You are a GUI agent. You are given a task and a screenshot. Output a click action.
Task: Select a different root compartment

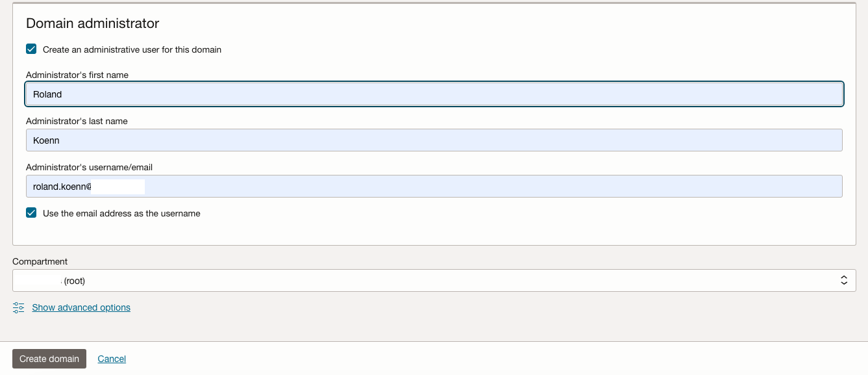click(x=428, y=280)
